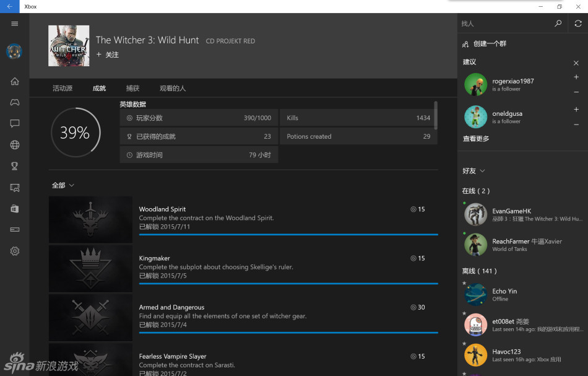Open Game DVR in the sidebar
The height and width of the screenshot is (376, 588).
click(15, 187)
